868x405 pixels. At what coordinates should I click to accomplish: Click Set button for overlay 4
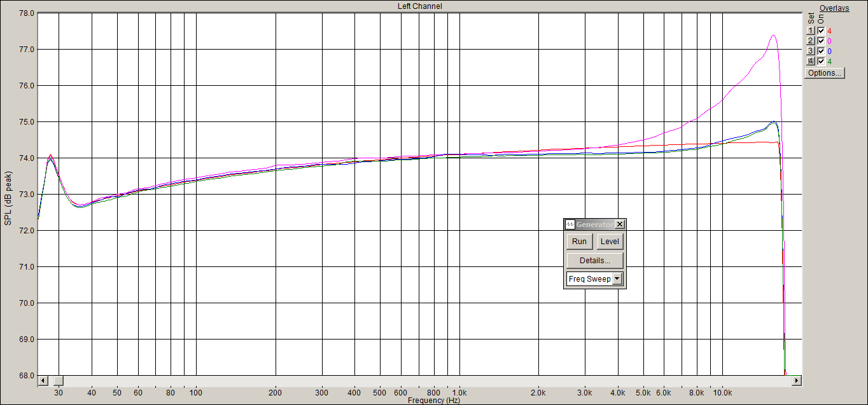tap(811, 61)
